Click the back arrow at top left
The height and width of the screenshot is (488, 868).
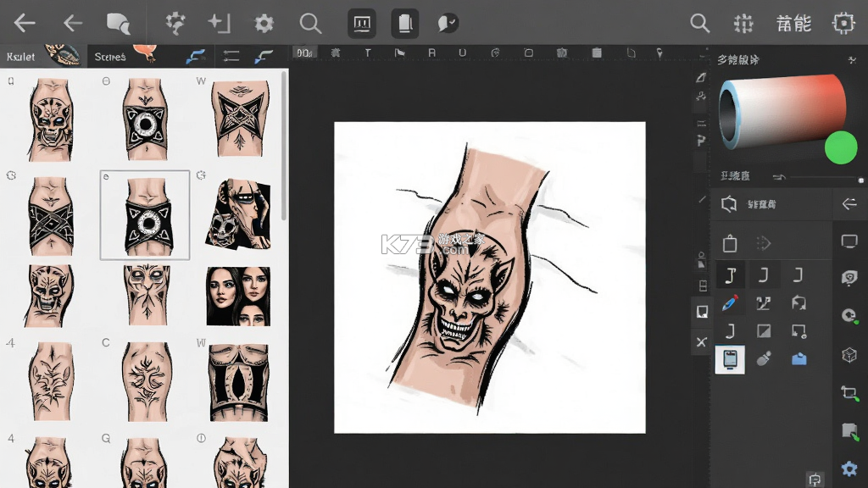[25, 23]
